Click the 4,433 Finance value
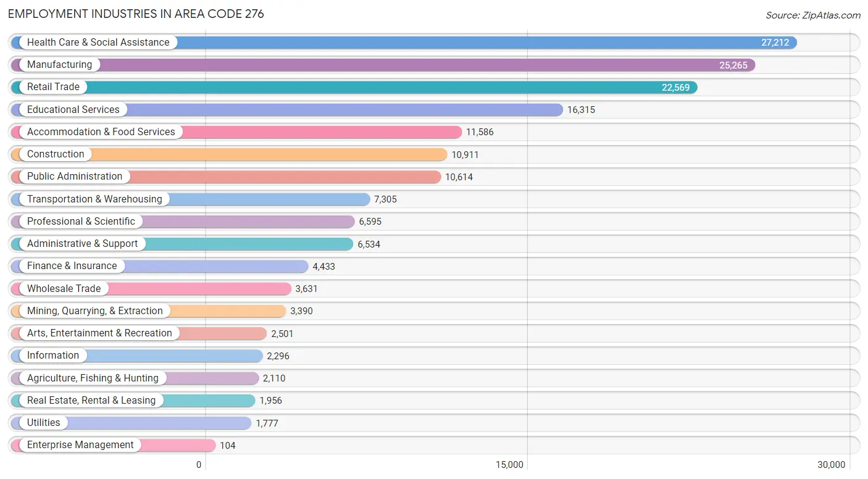 click(324, 267)
